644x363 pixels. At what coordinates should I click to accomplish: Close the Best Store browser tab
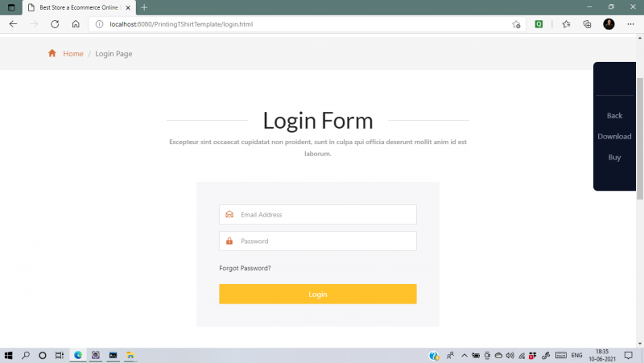tap(128, 8)
